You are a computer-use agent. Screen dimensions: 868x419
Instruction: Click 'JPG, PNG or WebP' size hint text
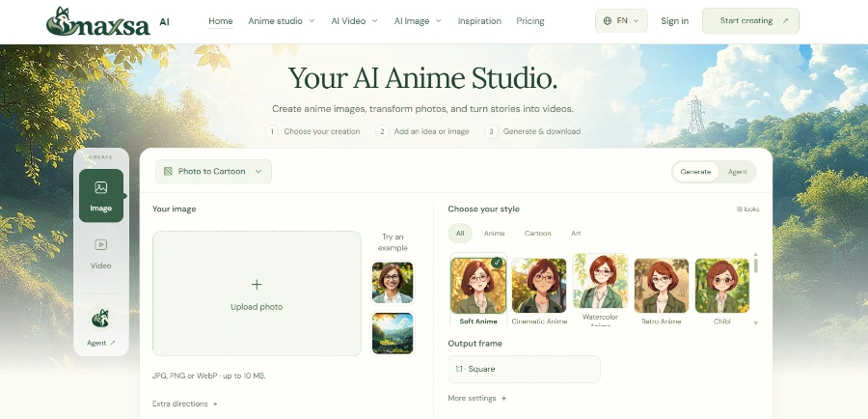pyautogui.click(x=208, y=376)
